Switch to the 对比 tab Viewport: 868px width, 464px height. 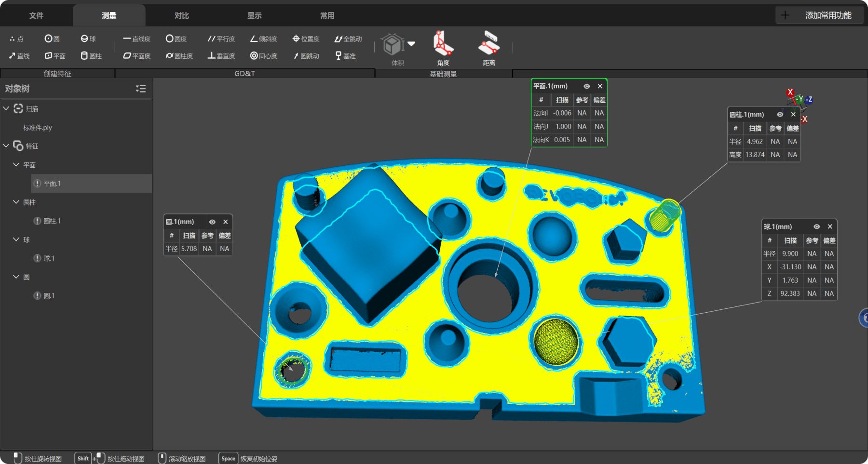(x=182, y=15)
